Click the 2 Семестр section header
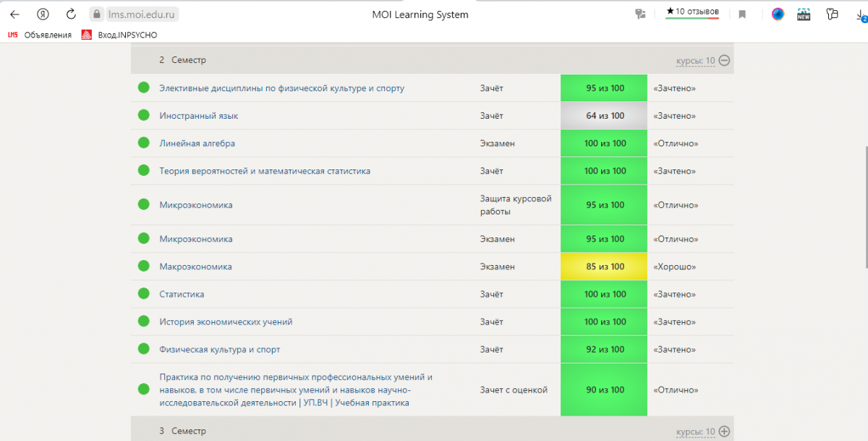868x441 pixels. 183,61
